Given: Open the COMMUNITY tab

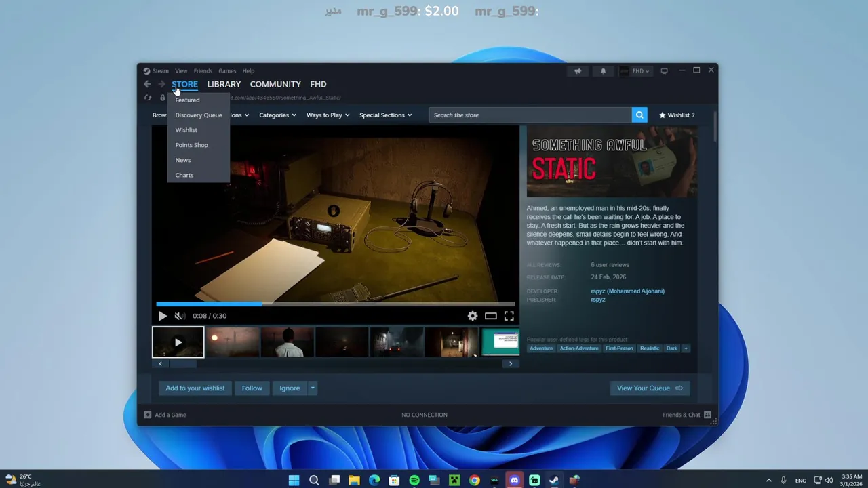Looking at the screenshot, I should point(275,84).
